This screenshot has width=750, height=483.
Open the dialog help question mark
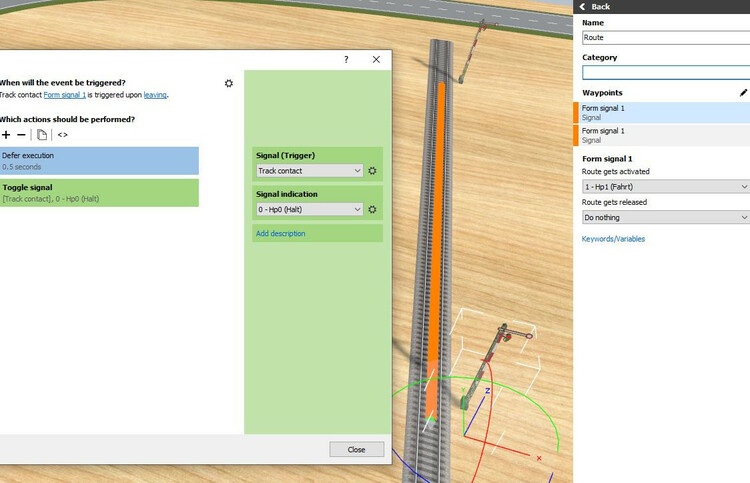[346, 60]
